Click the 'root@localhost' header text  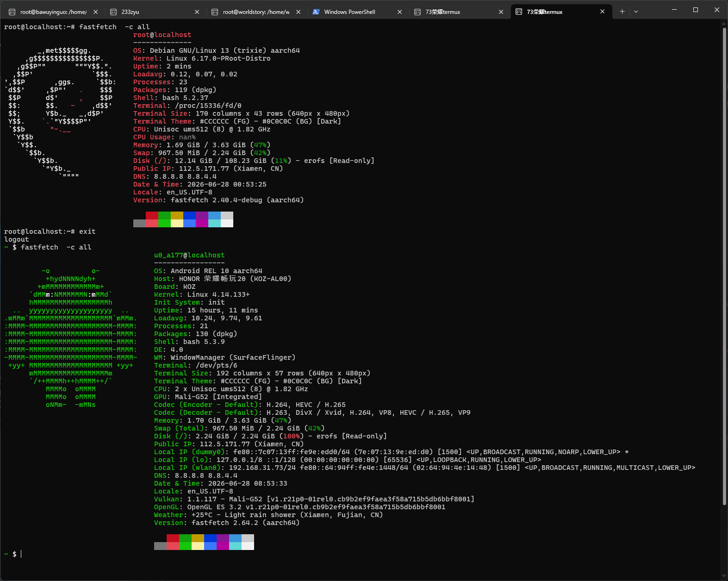coord(162,35)
